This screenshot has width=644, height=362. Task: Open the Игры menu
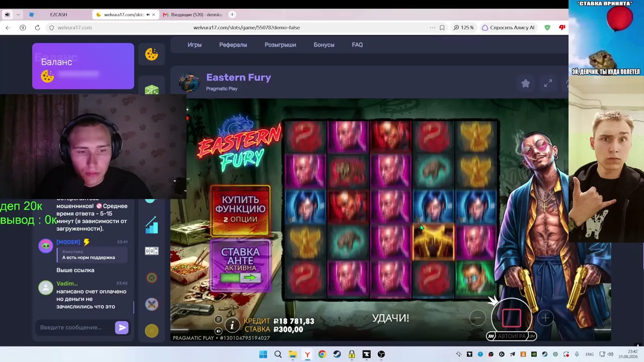pos(195,45)
